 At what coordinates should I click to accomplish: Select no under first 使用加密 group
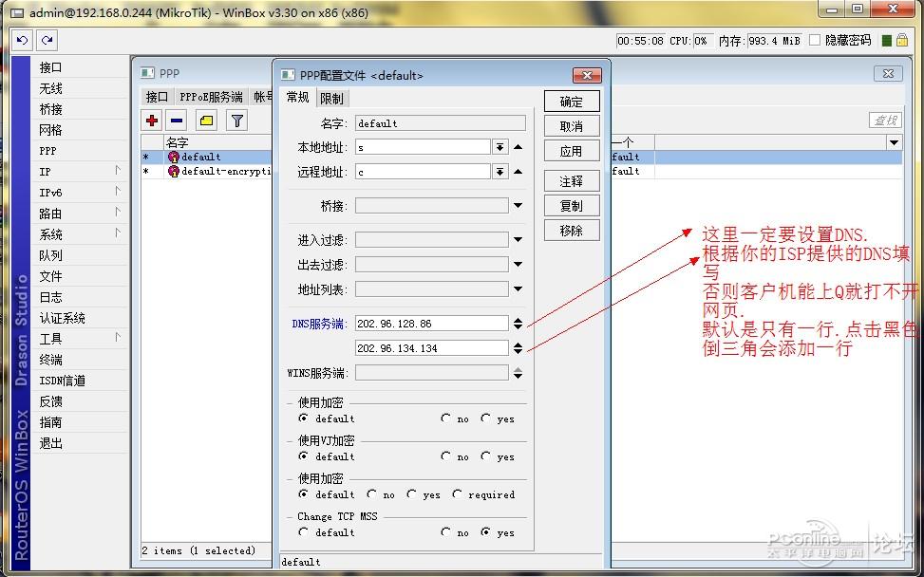tap(446, 418)
